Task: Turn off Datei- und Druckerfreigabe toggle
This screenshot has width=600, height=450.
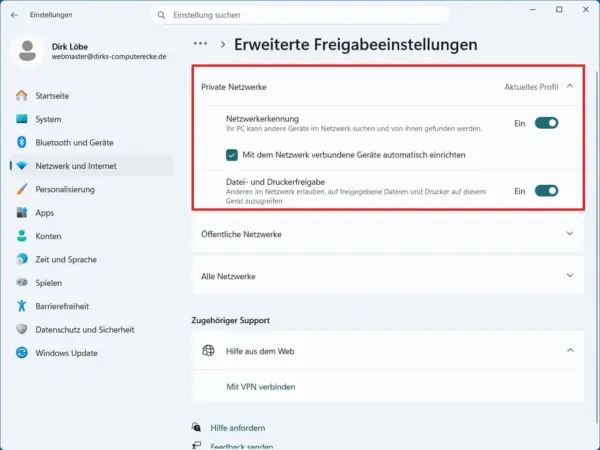Action: (546, 191)
